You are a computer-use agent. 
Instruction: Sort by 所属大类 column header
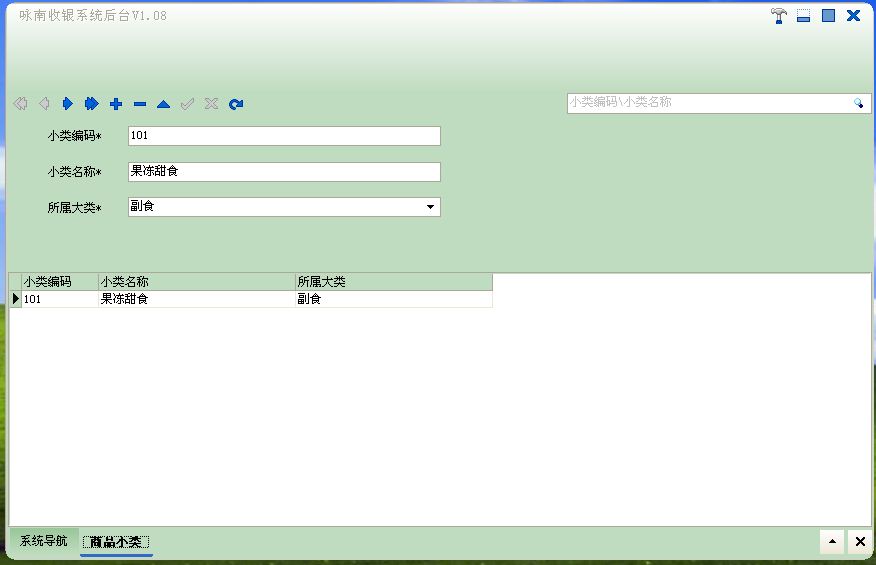(394, 282)
